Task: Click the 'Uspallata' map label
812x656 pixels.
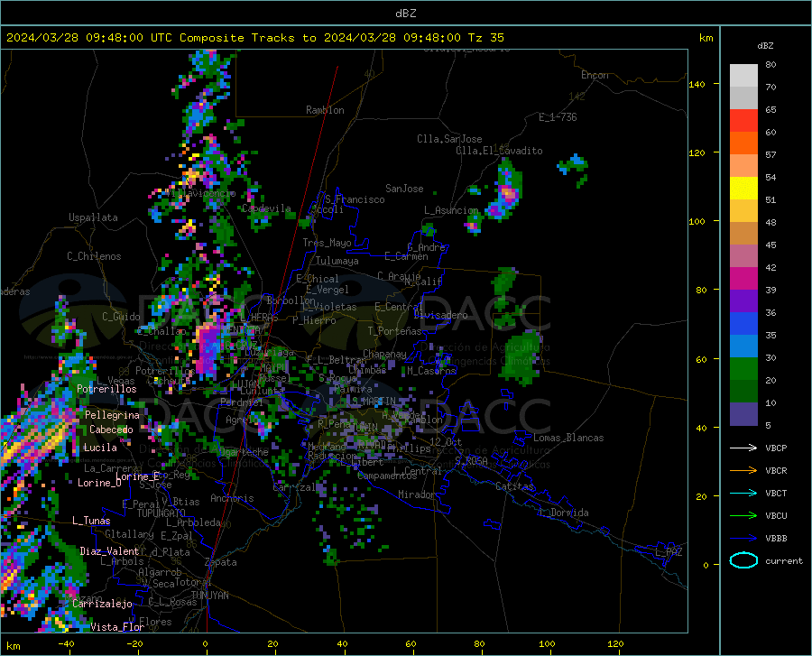Action: point(93,217)
